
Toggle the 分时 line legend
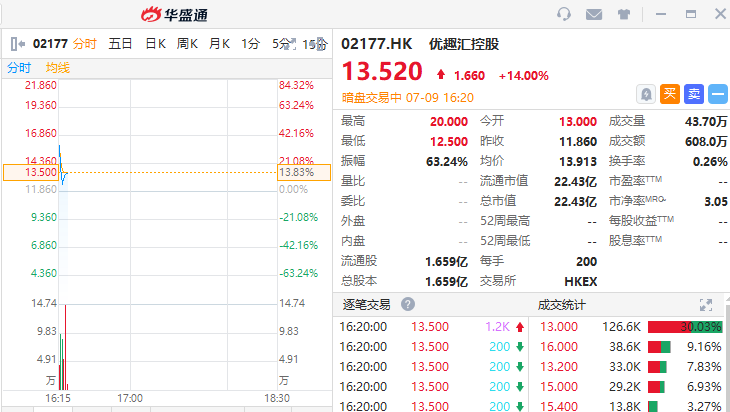(x=20, y=68)
